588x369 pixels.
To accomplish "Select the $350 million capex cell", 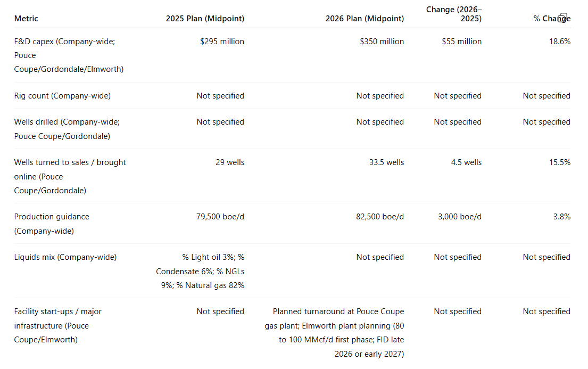I will [x=382, y=42].
